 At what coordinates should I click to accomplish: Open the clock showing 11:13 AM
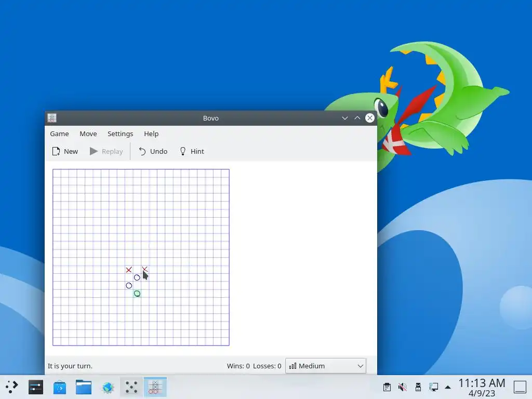coord(482,387)
